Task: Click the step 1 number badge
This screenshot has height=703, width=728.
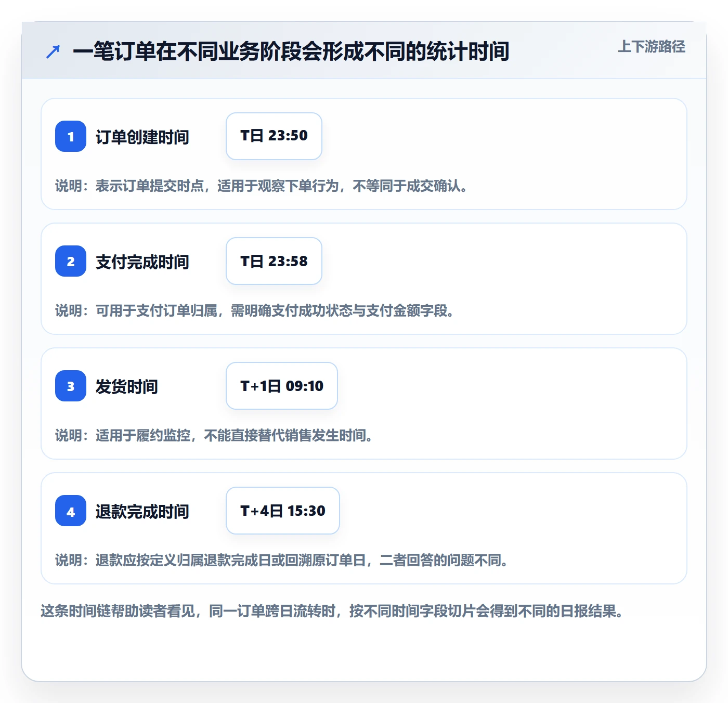Action: click(71, 136)
